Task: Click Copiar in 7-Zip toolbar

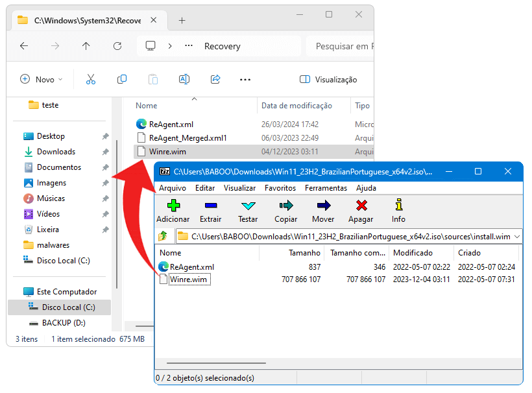Action: point(286,211)
